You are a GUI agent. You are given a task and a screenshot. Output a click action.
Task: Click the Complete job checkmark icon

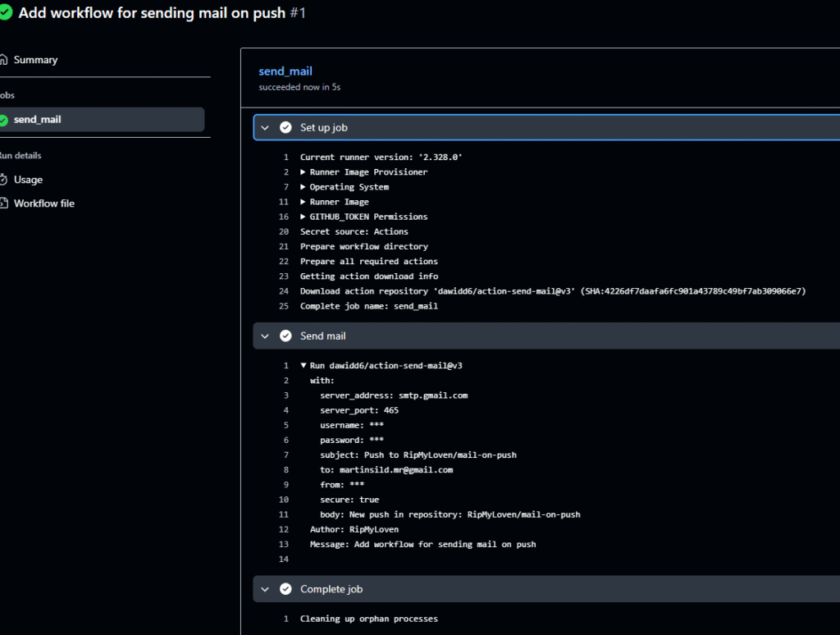[x=285, y=589]
